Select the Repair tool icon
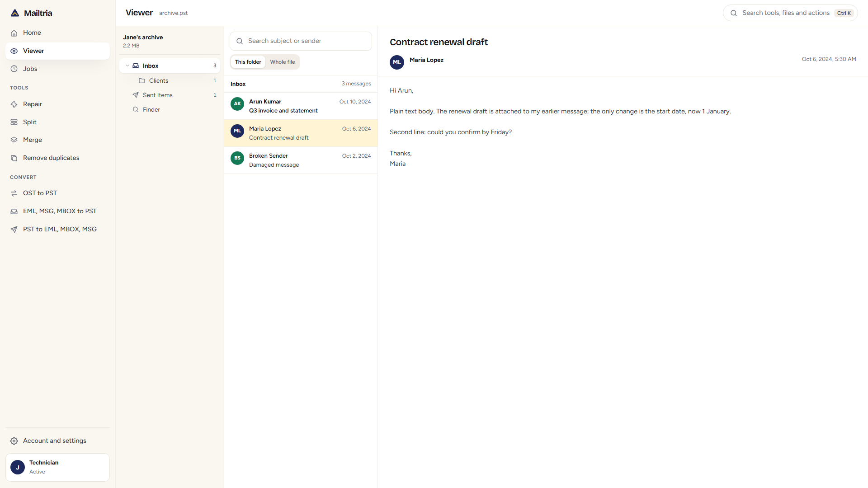This screenshot has height=488, width=868. [14, 104]
